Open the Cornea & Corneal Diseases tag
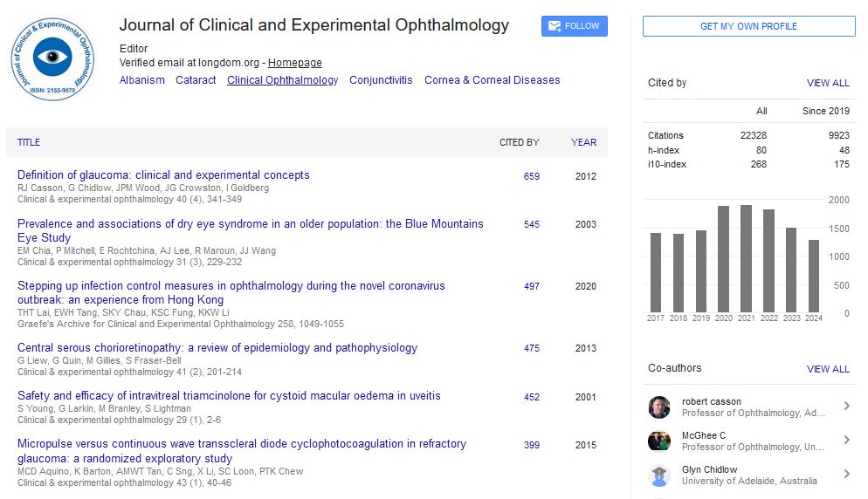The width and height of the screenshot is (868, 499). (x=492, y=80)
